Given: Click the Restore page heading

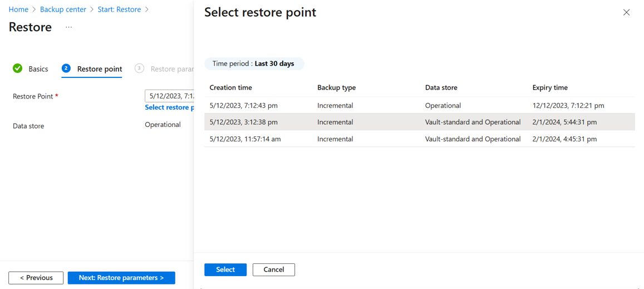Looking at the screenshot, I should point(31,27).
